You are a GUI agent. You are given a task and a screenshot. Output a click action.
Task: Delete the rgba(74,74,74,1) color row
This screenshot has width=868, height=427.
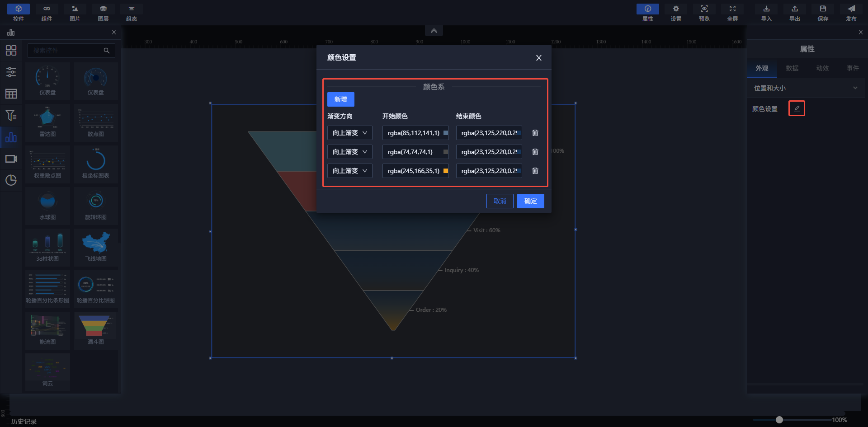coord(535,152)
